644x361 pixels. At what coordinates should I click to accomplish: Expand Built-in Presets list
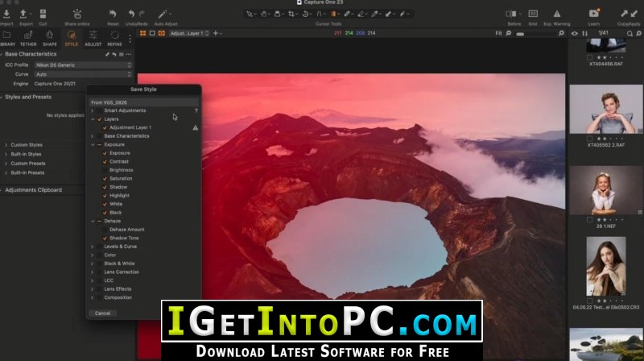point(6,173)
